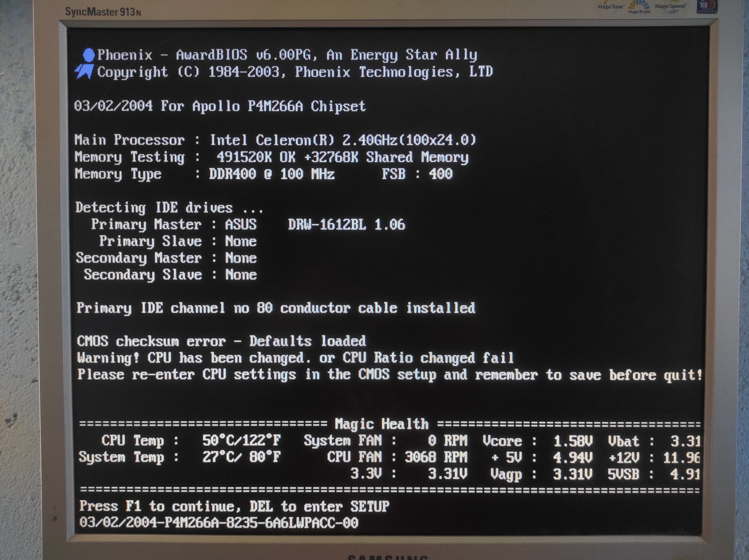Screen dimensions: 749x560
Task: Click the Phoenix AwardBIOS v6.00PG title line
Action: point(287,55)
